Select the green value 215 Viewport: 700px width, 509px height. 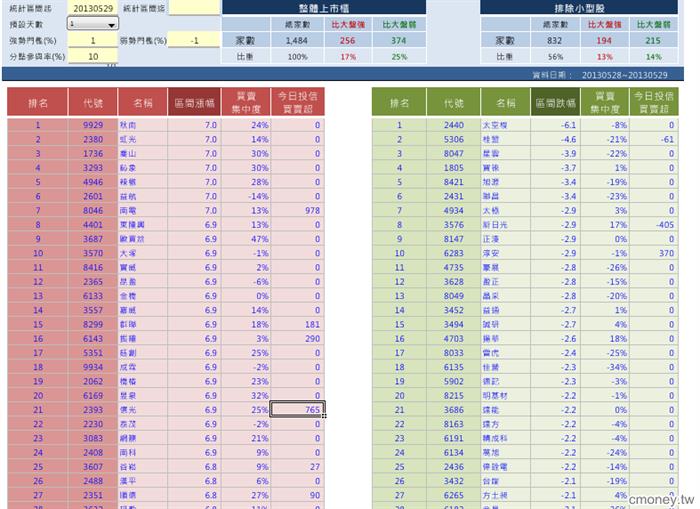pyautogui.click(x=653, y=40)
